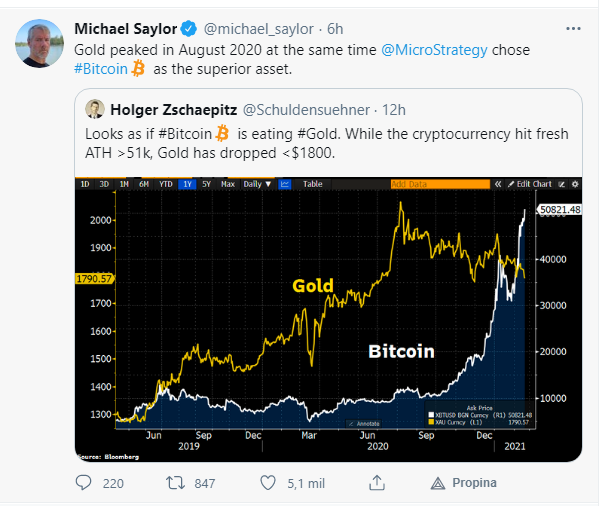
Task: Click the share icon below the tweet
Action: click(377, 483)
